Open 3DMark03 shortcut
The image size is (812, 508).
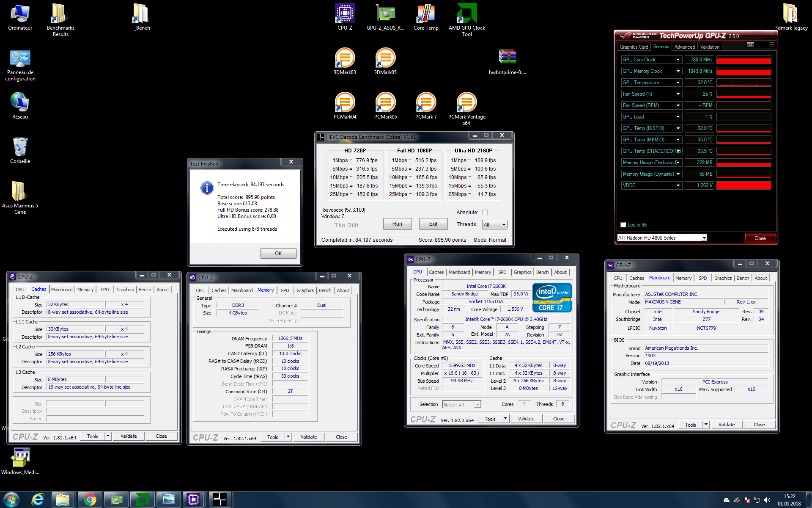click(x=345, y=62)
